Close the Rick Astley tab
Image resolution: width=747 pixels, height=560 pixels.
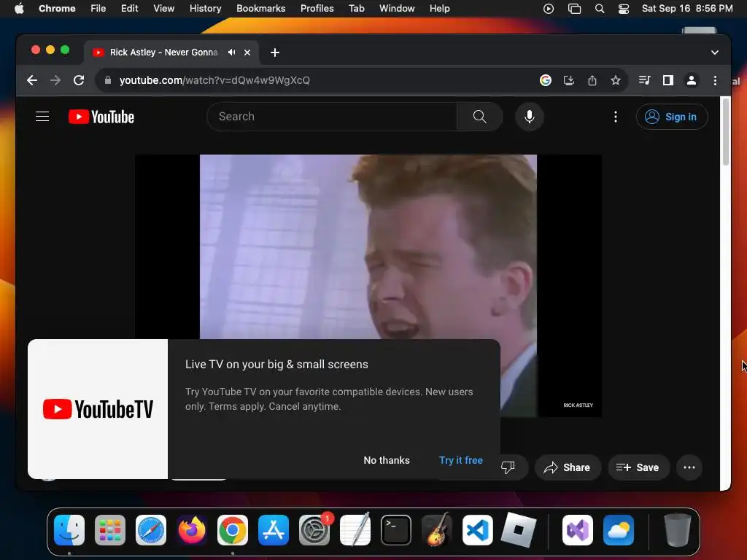click(x=247, y=52)
